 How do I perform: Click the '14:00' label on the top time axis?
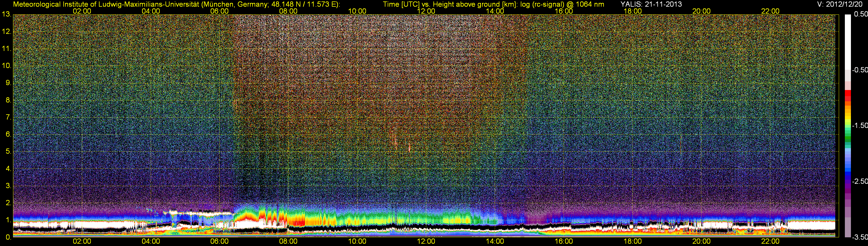[495, 11]
